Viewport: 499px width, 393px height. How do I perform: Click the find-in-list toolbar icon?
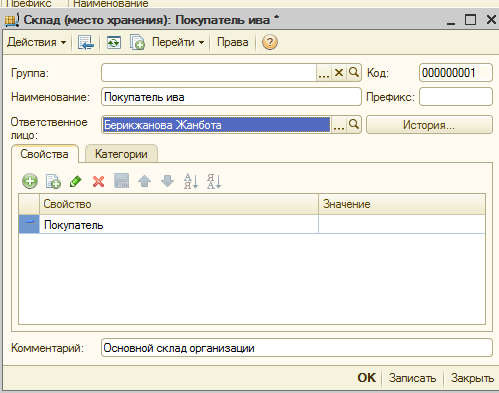click(x=86, y=43)
